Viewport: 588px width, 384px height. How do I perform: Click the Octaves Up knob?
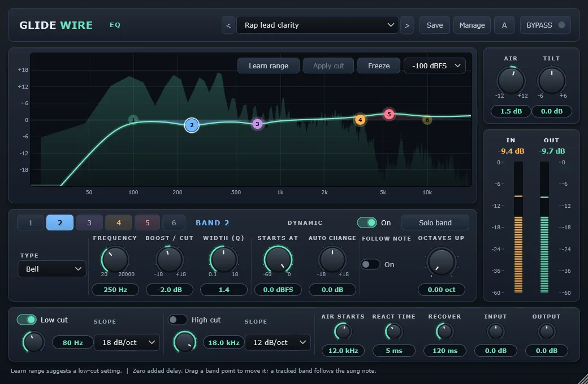(x=442, y=261)
